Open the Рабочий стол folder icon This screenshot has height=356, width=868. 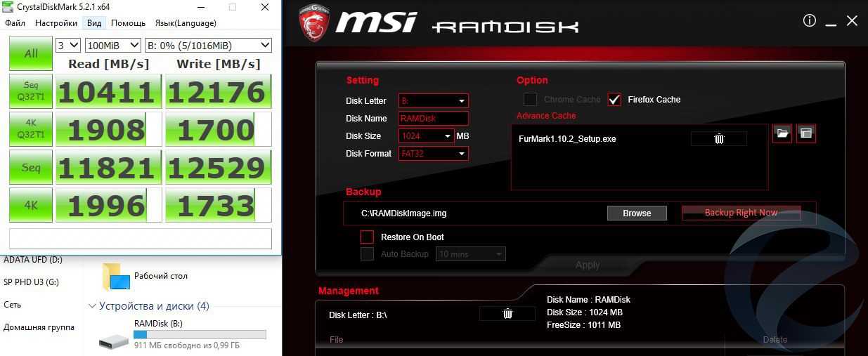(116, 277)
